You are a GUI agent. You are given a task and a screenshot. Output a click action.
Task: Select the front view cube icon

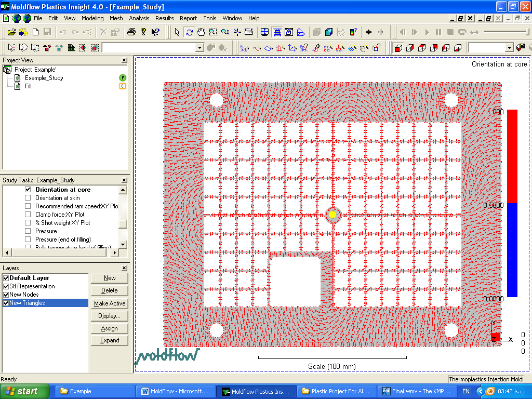pyautogui.click(x=398, y=48)
